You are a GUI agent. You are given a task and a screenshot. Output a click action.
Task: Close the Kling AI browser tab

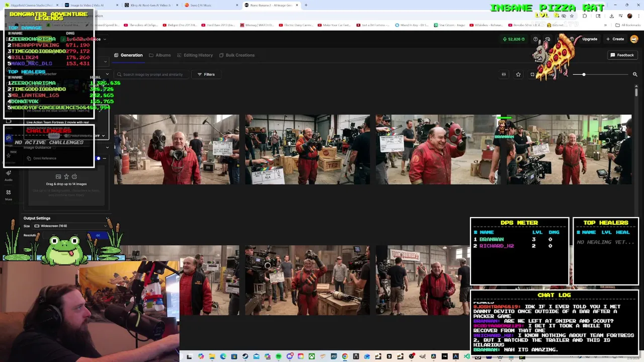pyautogui.click(x=178, y=5)
